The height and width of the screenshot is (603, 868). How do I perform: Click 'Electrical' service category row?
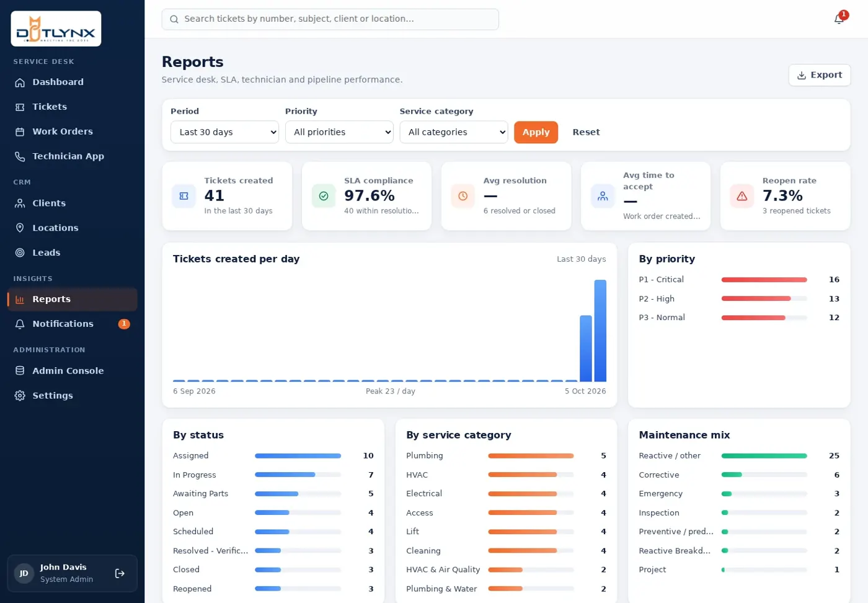(506, 494)
